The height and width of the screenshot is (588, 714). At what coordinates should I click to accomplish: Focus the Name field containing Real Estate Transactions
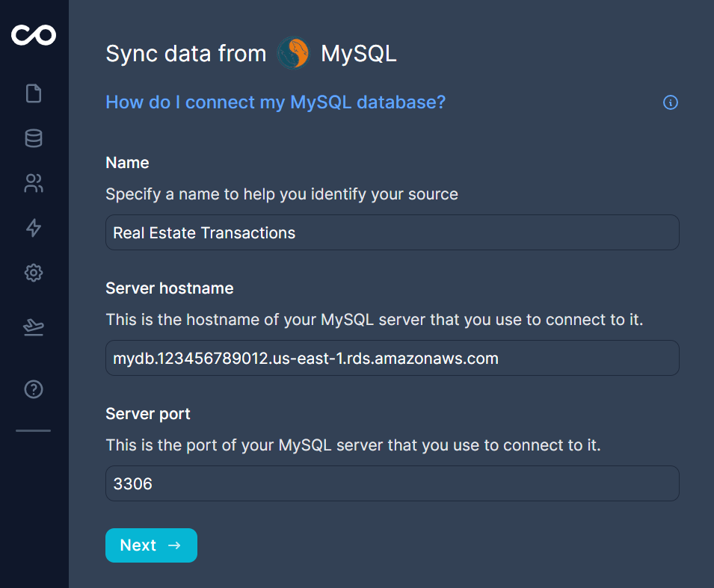pos(392,233)
